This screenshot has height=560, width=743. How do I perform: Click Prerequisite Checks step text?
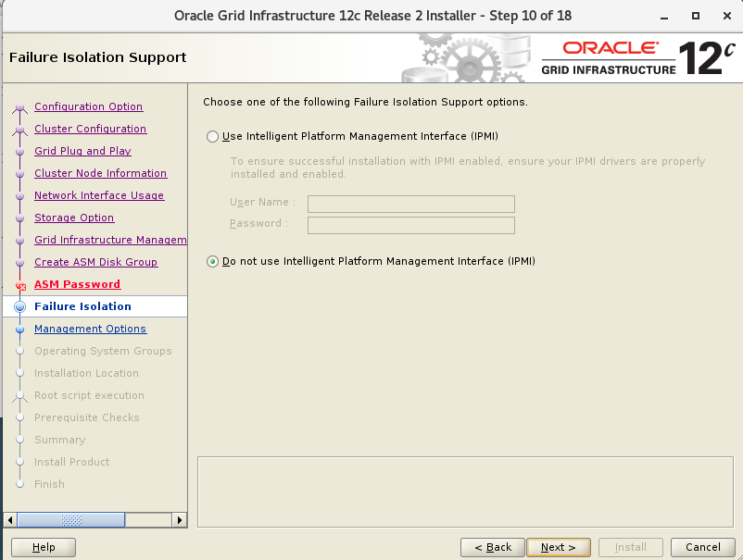pos(87,418)
